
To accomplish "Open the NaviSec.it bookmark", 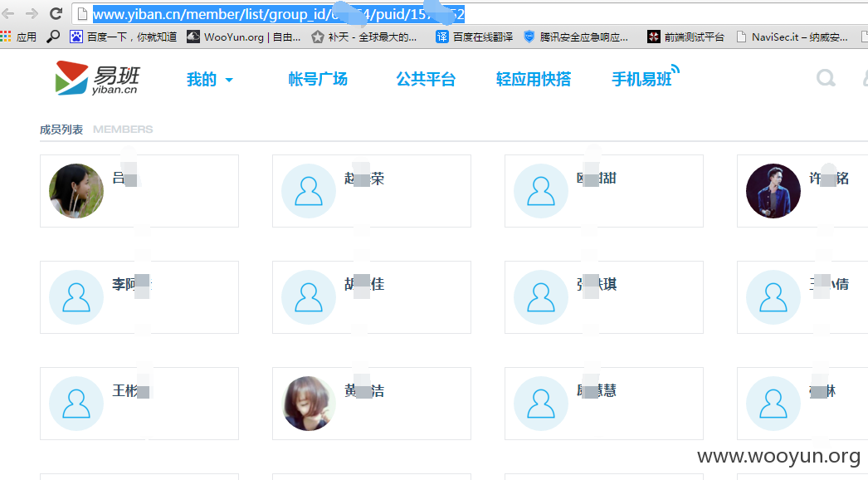I will pos(792,37).
